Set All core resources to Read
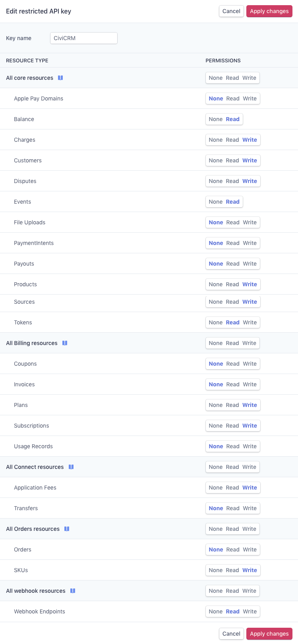The width and height of the screenshot is (298, 644). click(232, 78)
